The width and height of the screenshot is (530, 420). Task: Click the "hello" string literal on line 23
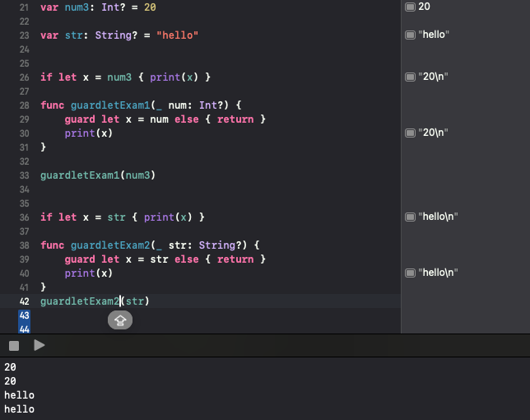[x=177, y=35]
